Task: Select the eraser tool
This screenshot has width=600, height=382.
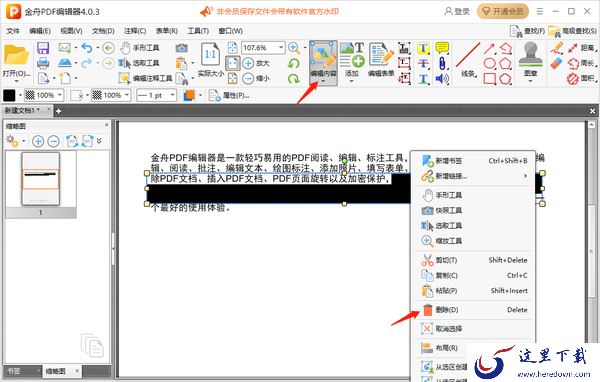Action: click(x=557, y=63)
